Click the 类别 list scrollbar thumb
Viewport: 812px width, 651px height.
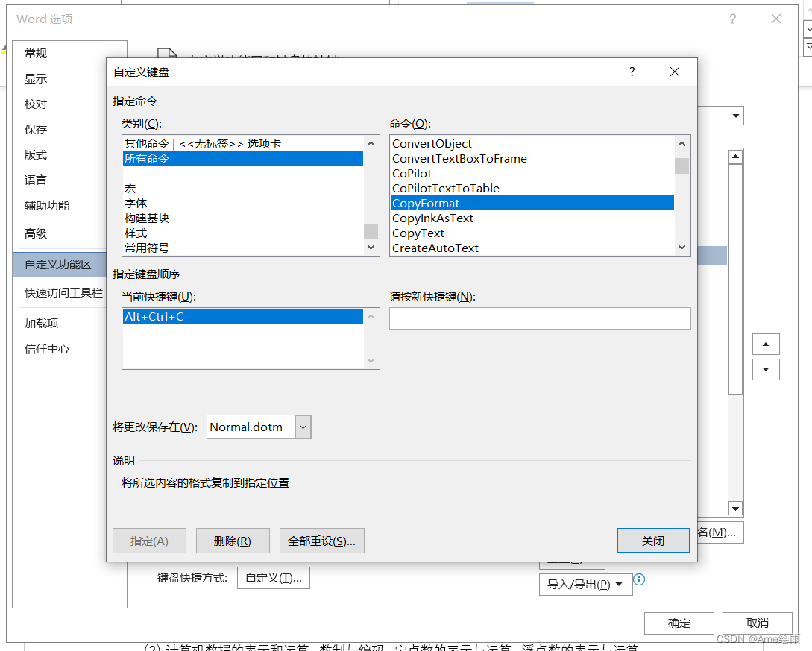tap(371, 231)
